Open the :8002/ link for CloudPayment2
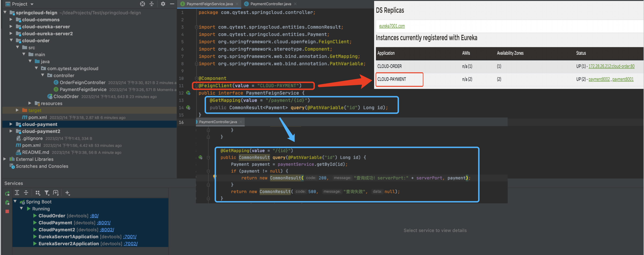This screenshot has width=644, height=255. [107, 230]
